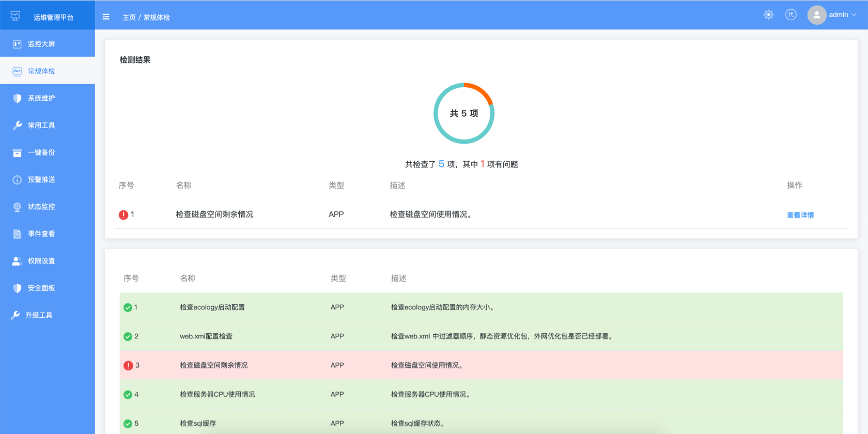Click the 常规体检 breadcrumb text
868x434 pixels.
157,18
